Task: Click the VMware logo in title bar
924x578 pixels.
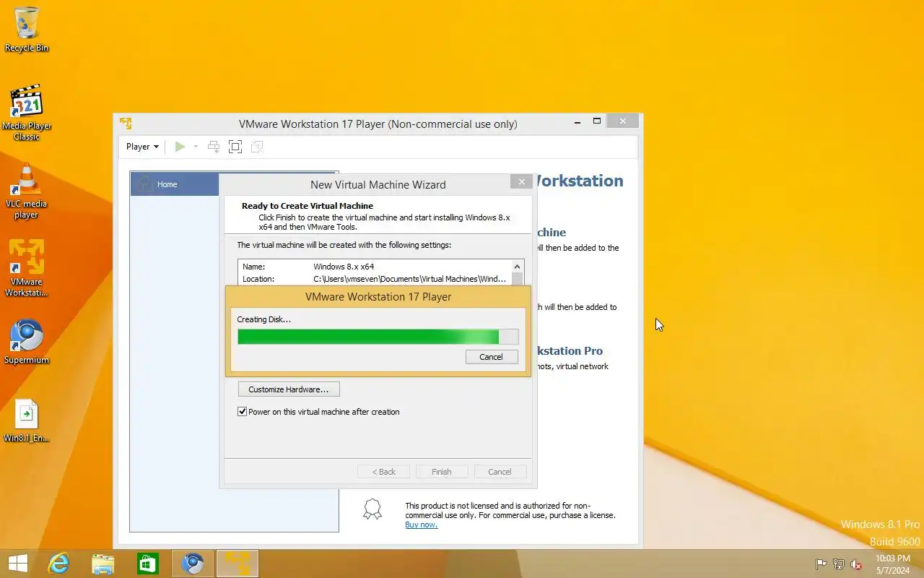Action: (x=126, y=124)
